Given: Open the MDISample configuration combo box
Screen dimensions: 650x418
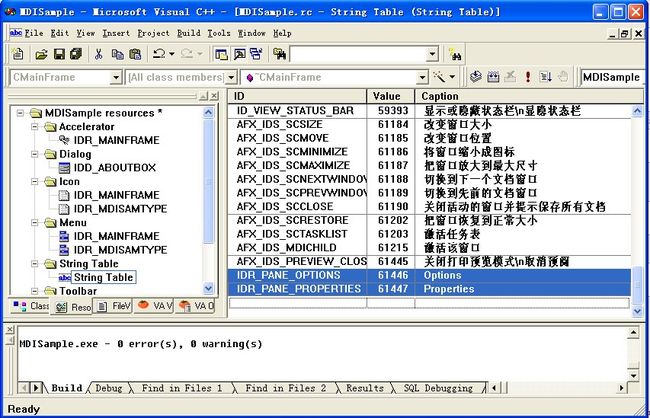Looking at the screenshot, I should click(611, 77).
